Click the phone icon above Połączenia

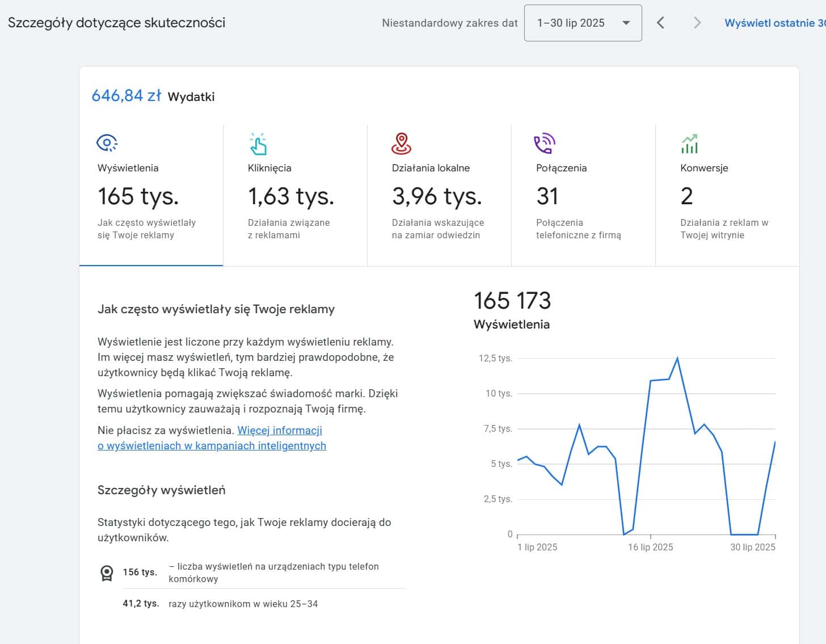point(545,144)
